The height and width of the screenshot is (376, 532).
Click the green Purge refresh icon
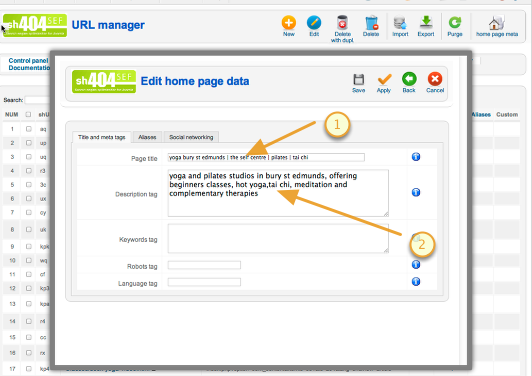coord(455,23)
